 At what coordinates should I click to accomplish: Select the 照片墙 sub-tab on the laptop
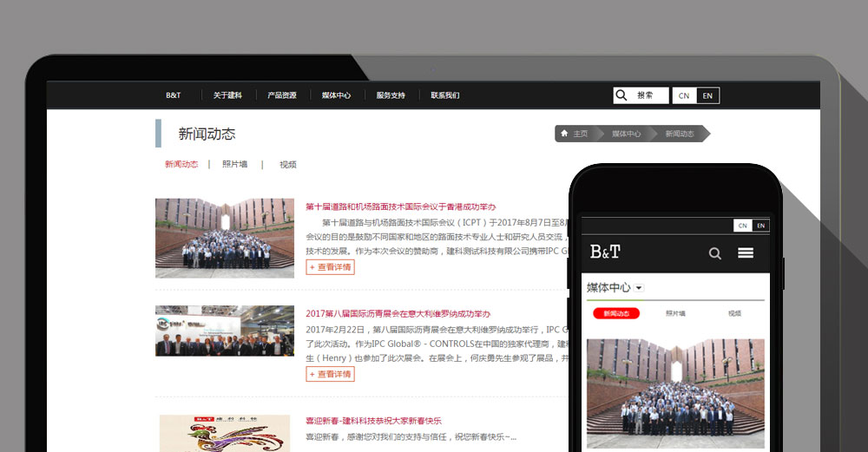point(234,164)
